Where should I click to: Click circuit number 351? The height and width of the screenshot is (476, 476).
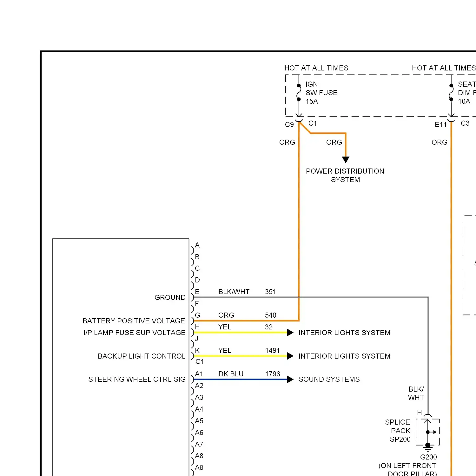[270, 292]
